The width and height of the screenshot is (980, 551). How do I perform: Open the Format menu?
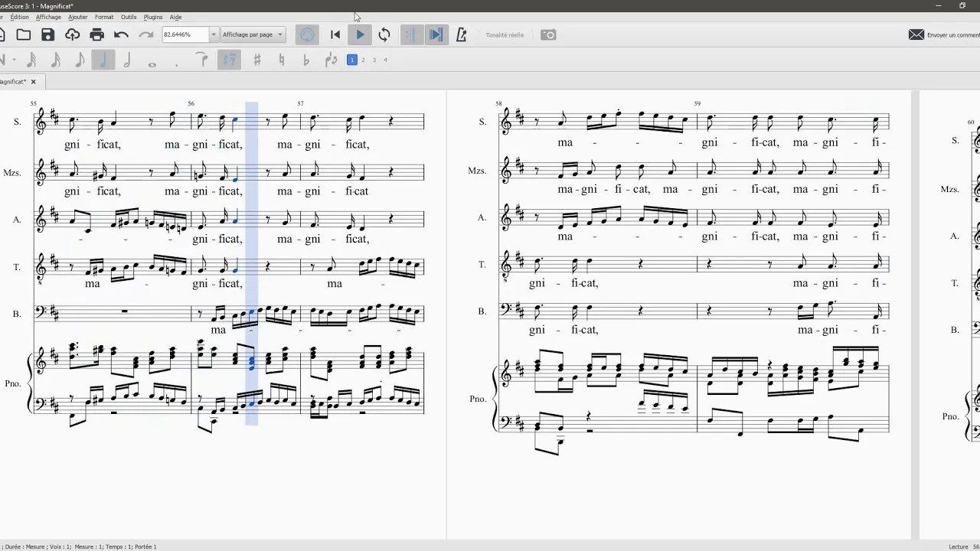104,17
